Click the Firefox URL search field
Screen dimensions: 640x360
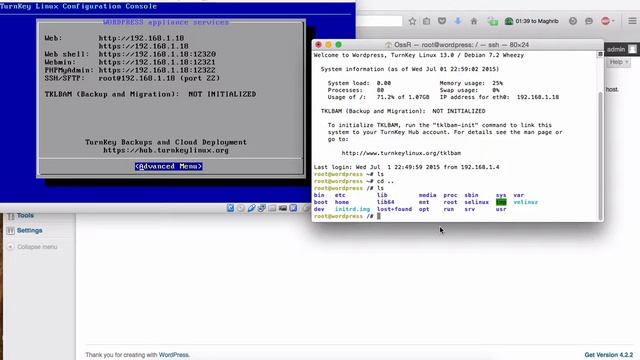379,21
